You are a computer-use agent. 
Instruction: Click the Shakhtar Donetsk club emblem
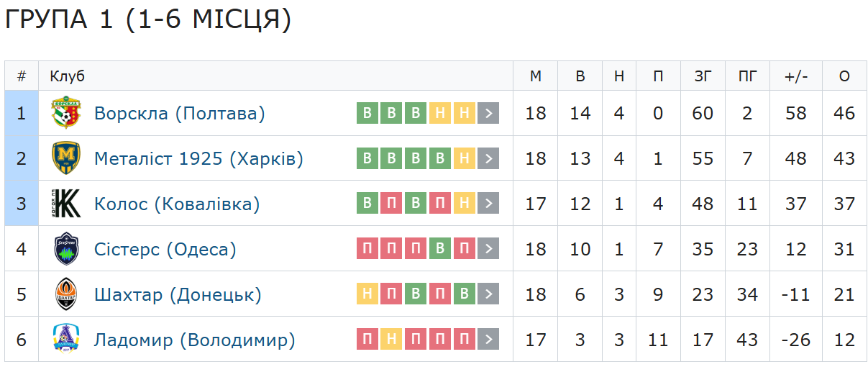tap(65, 294)
